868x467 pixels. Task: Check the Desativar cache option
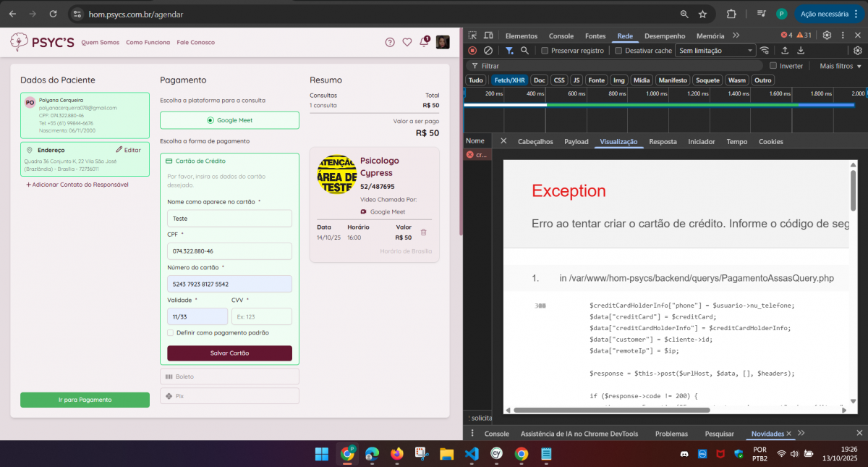coord(618,51)
